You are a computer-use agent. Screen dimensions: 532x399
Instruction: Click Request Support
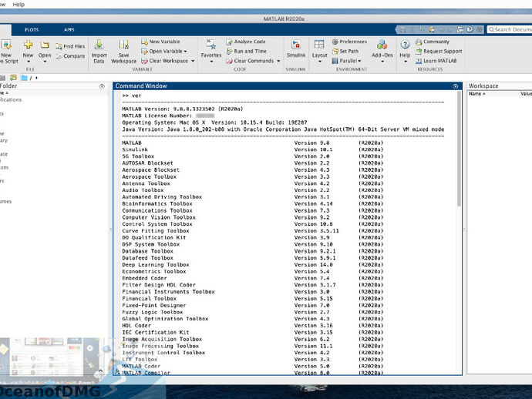point(439,51)
